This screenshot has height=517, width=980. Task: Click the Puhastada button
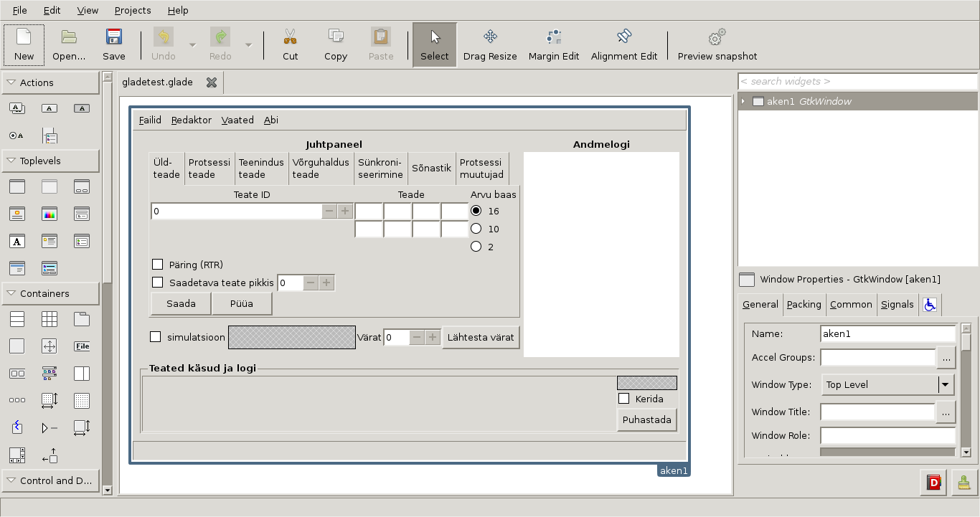646,419
